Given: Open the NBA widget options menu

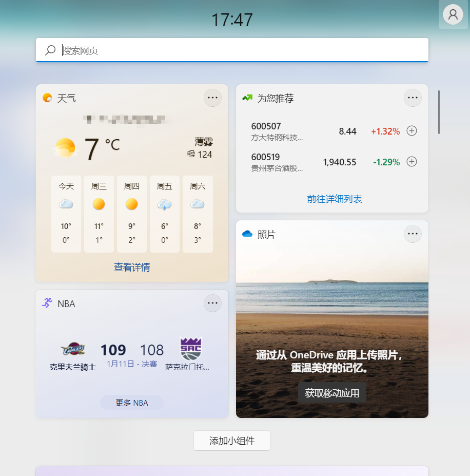Looking at the screenshot, I should (x=212, y=303).
